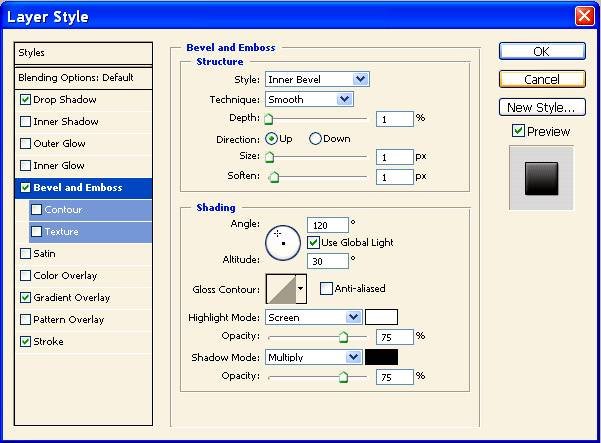Screen dimensions: 601x443
Task: Select the Down direction radio button
Action: (x=316, y=139)
